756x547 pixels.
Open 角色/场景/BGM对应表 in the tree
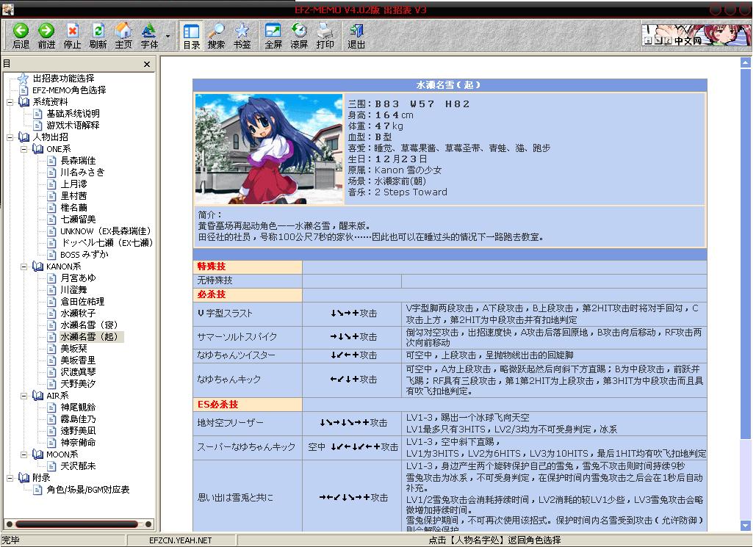point(87,490)
